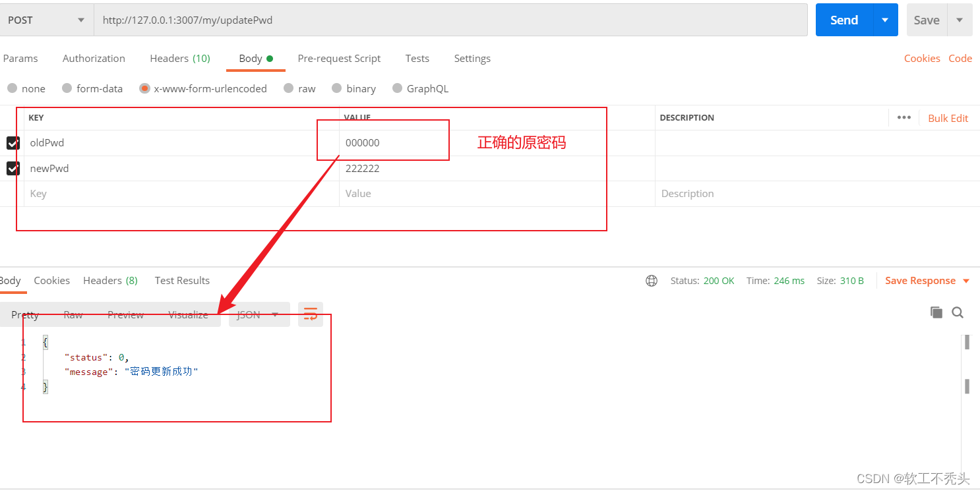
Task: Open the Tests tab
Action: (x=417, y=58)
